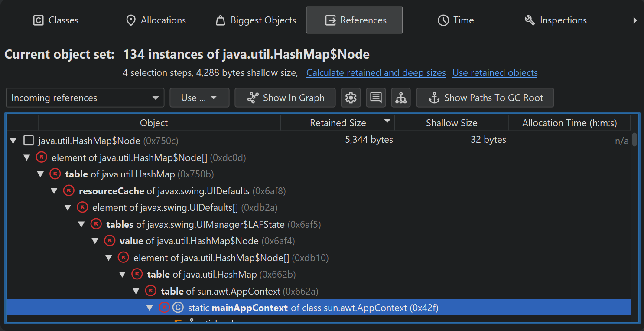This screenshot has height=331, width=644.
Task: Click the hierarchy tree icon button
Action: pos(401,98)
